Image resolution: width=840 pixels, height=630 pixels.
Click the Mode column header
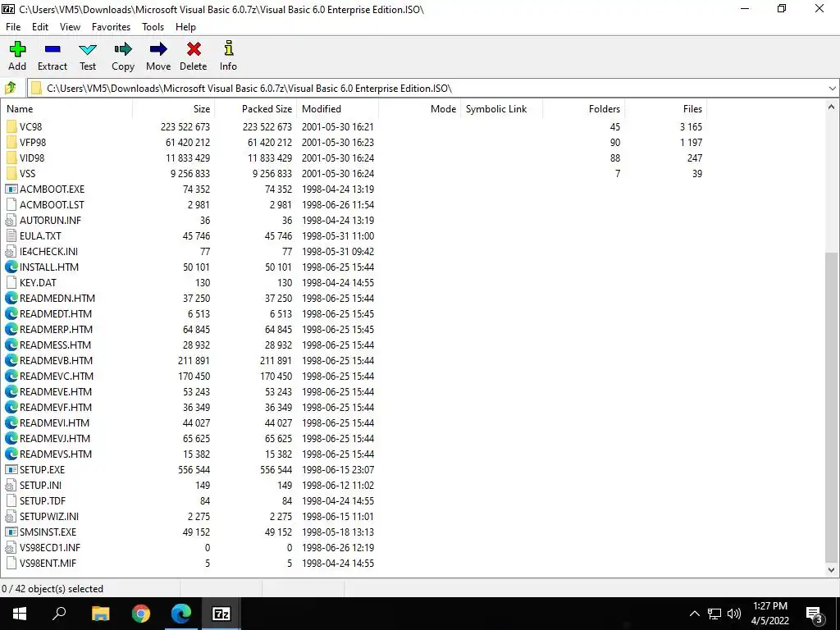tap(419, 109)
